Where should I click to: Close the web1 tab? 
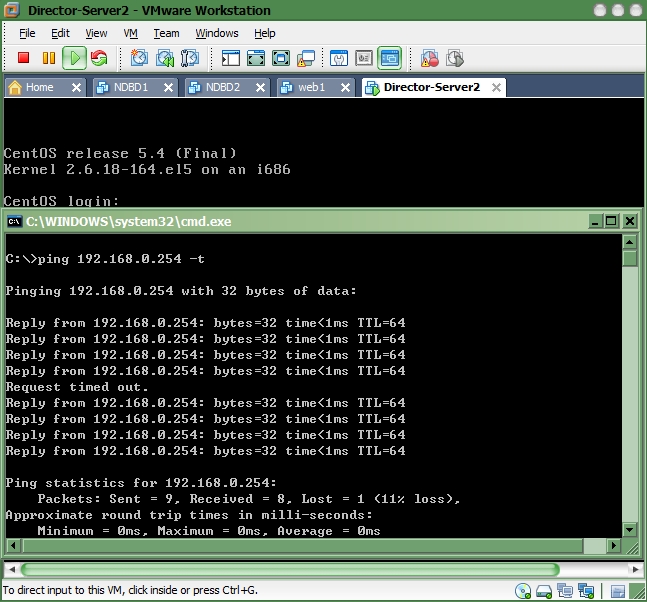[x=345, y=87]
